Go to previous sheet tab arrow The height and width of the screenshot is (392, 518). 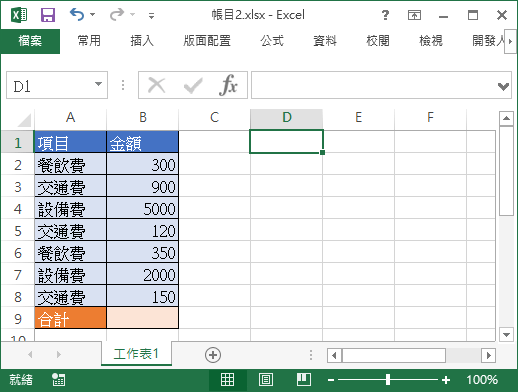point(30,354)
